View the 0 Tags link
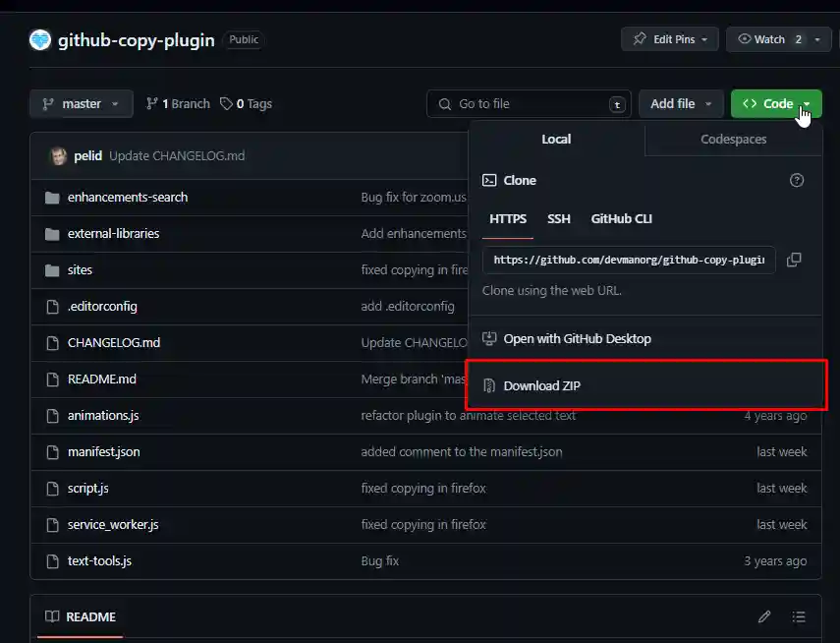Screen dimensions: 840x643 coord(246,103)
